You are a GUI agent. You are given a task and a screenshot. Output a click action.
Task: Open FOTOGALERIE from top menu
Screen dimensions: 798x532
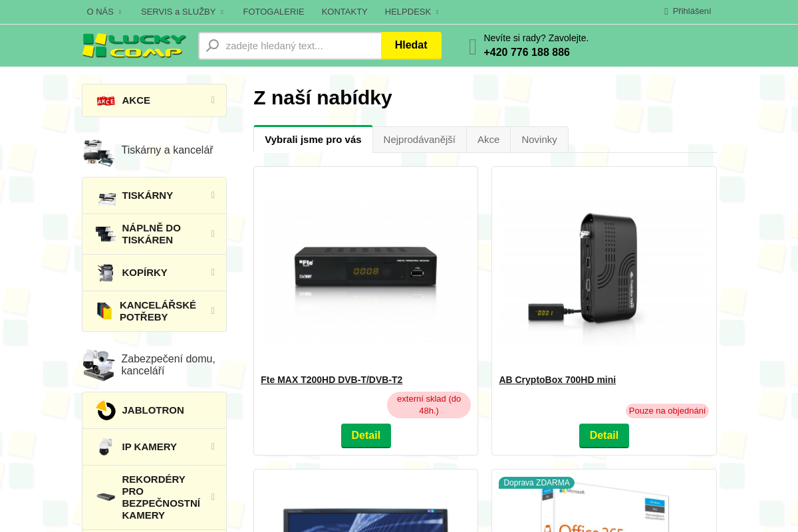(x=273, y=12)
